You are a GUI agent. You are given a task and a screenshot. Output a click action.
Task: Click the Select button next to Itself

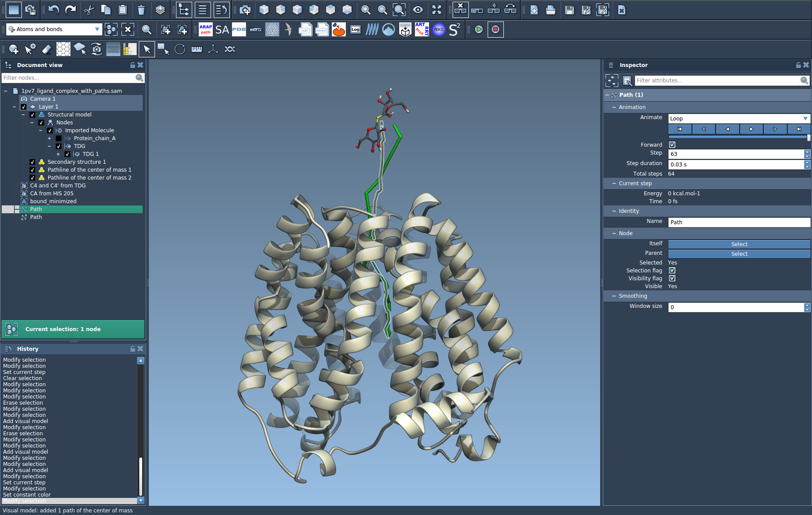pos(739,244)
